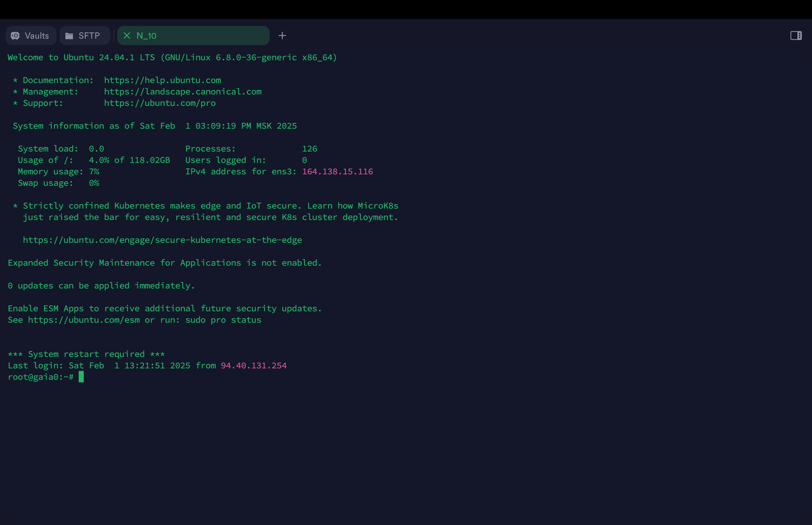Click the root@gaia0 prompt cursor
Screen dimensions: 812x525
click(81, 377)
